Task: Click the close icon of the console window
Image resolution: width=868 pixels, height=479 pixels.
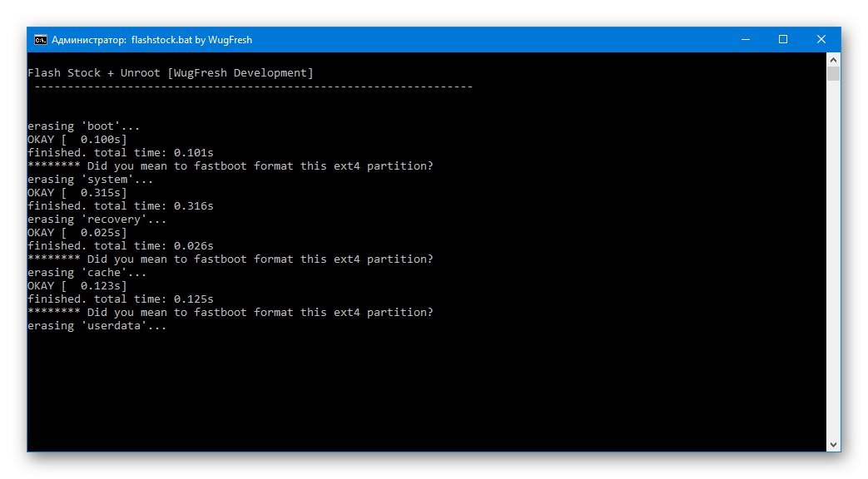Action: tap(821, 39)
